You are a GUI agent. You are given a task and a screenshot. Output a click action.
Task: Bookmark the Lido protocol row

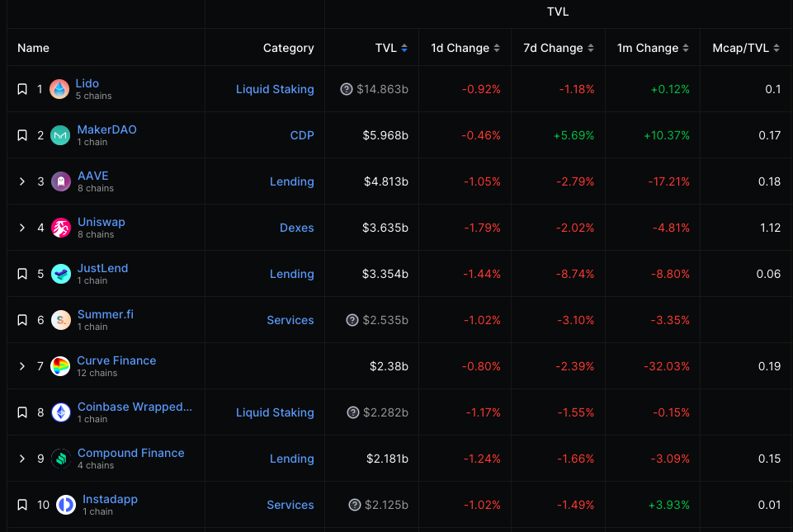tap(22, 90)
